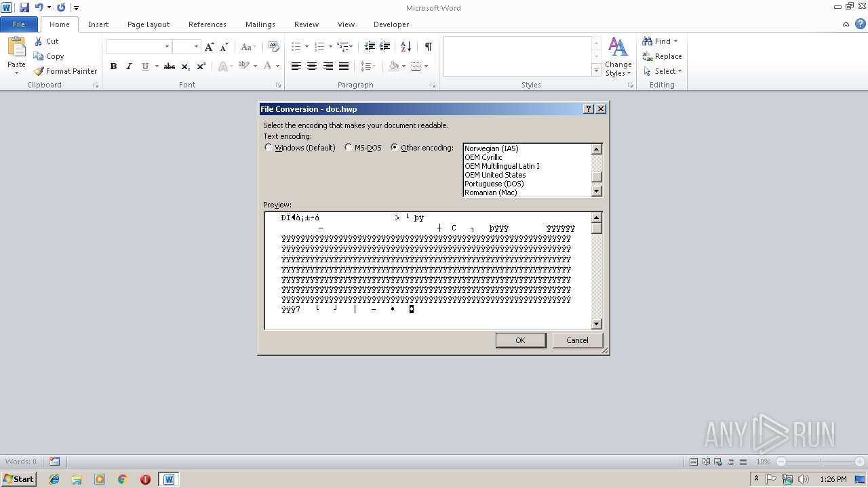Click the Sort icon
The width and height of the screenshot is (868, 488).
pyautogui.click(x=406, y=47)
